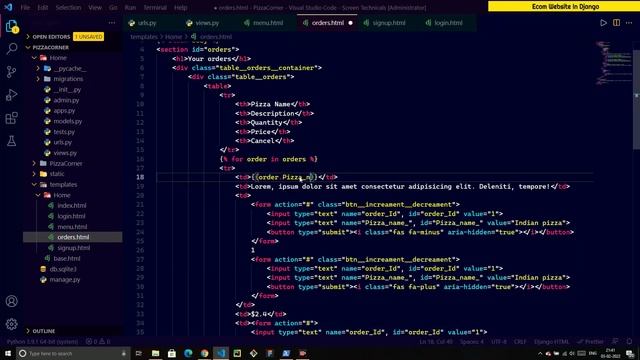The image size is (640, 360).
Task: Click the editor minimap
Action: point(613,63)
